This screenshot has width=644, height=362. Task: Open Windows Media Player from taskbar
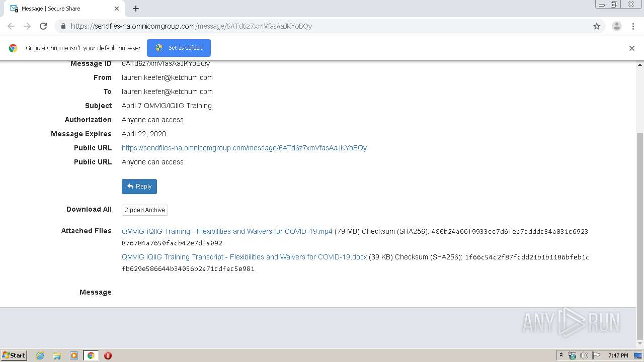74,355
